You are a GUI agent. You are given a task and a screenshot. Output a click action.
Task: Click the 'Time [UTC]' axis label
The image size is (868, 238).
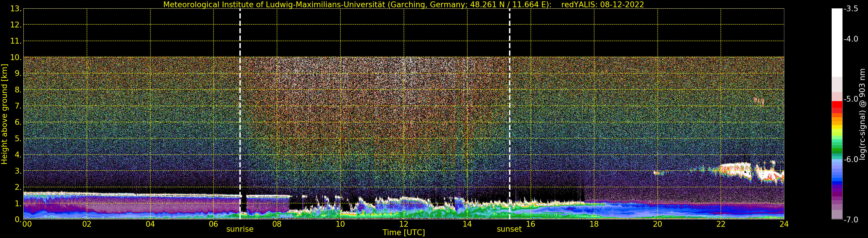click(x=404, y=233)
